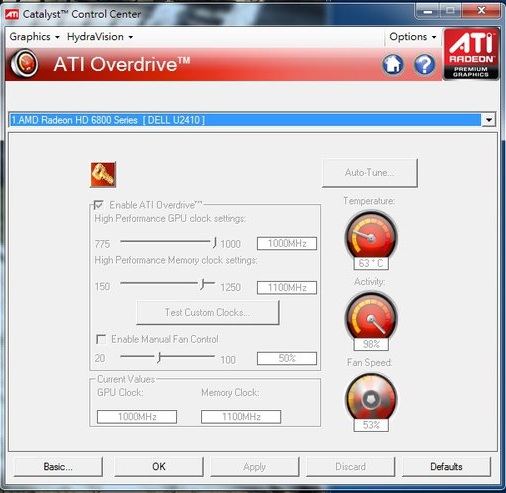Open the Graphics menu
This screenshot has width=506, height=493.
(x=34, y=37)
